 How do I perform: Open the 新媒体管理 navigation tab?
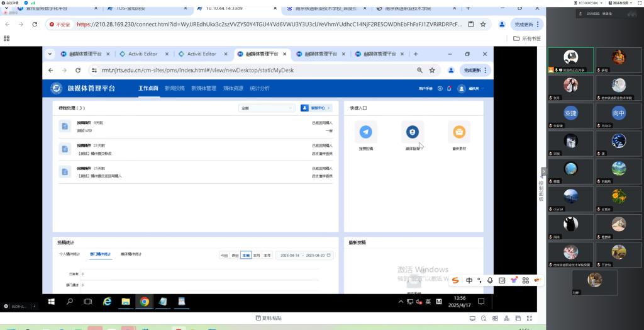(x=204, y=88)
